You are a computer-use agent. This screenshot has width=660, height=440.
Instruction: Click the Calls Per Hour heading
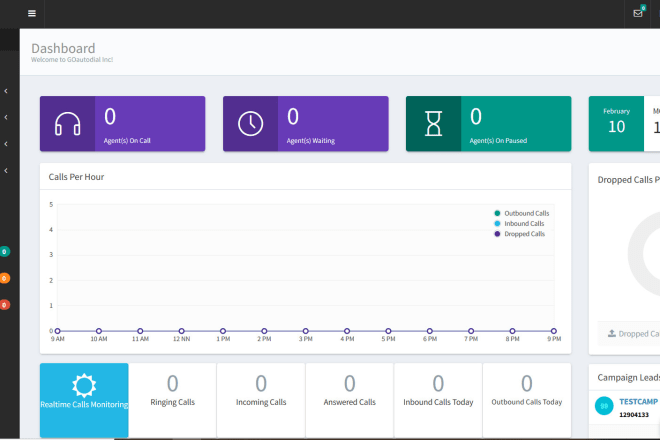76,177
